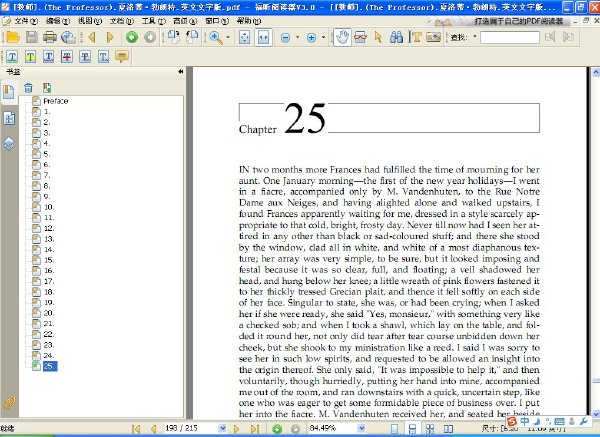
Task: Open a file with the yellow folder icon
Action: pos(13,37)
